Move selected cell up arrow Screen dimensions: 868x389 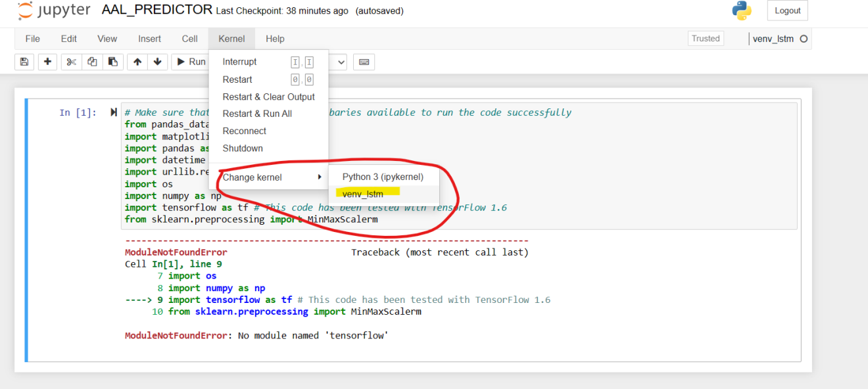coord(137,62)
